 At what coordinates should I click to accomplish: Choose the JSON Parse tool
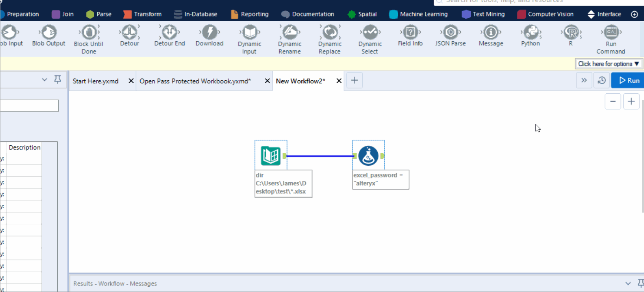click(x=450, y=33)
